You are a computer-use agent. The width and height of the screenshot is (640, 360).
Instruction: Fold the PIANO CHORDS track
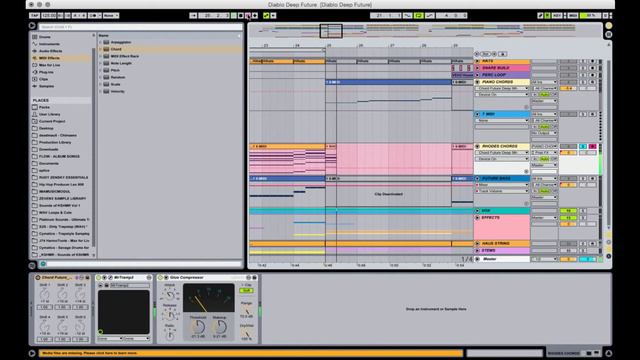click(477, 82)
